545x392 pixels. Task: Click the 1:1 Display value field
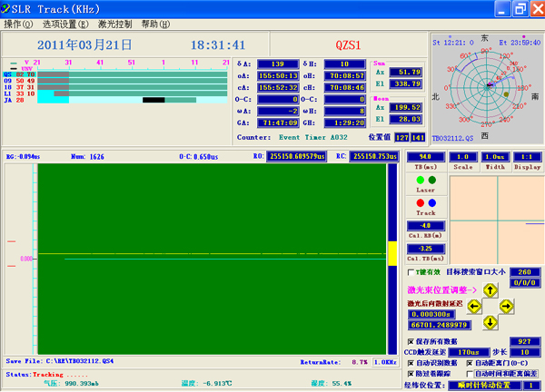point(527,157)
